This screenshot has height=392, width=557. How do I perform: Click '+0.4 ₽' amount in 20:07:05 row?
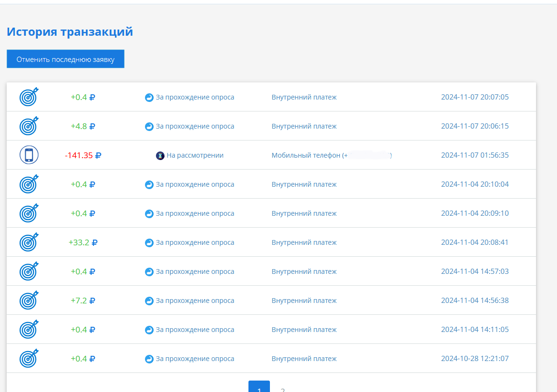83,97
